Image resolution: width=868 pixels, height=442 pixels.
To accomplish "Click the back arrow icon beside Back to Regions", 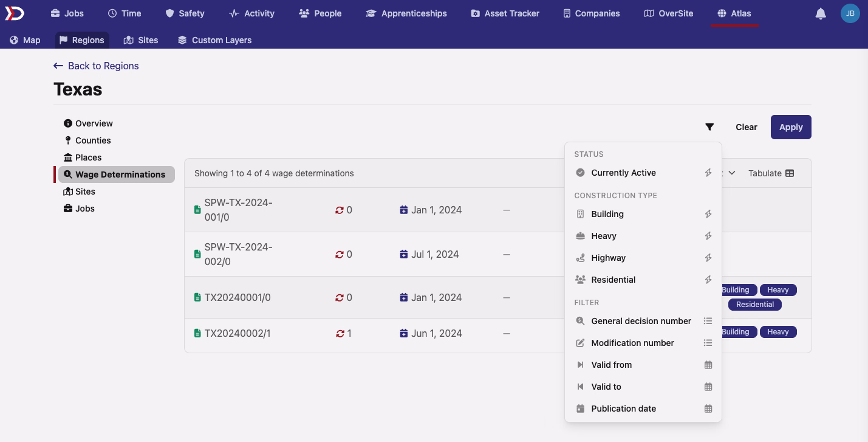I will click(58, 66).
